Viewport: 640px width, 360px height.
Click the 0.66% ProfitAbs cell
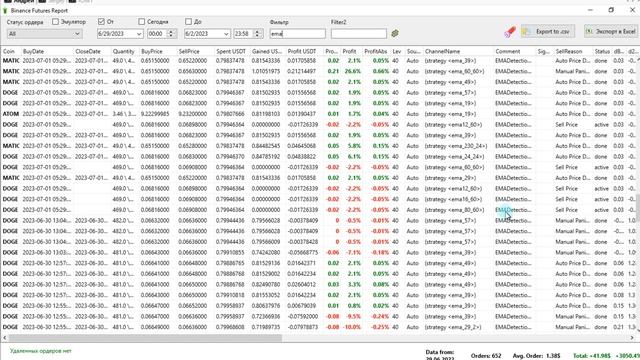[x=380, y=71]
